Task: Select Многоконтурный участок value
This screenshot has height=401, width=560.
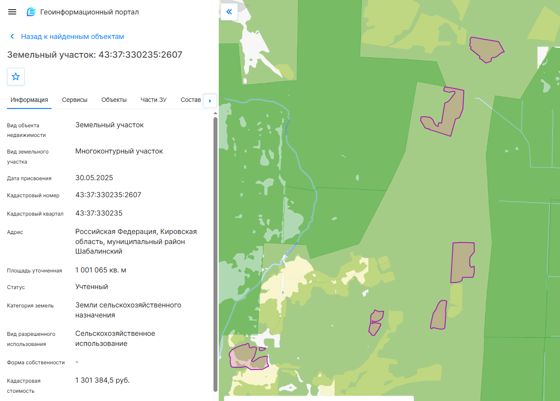Action: 119,151
